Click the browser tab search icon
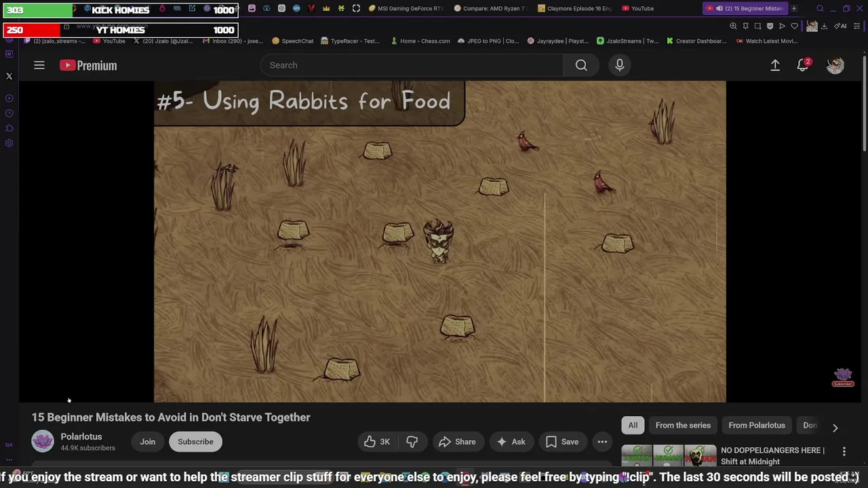868x488 pixels. coord(820,8)
